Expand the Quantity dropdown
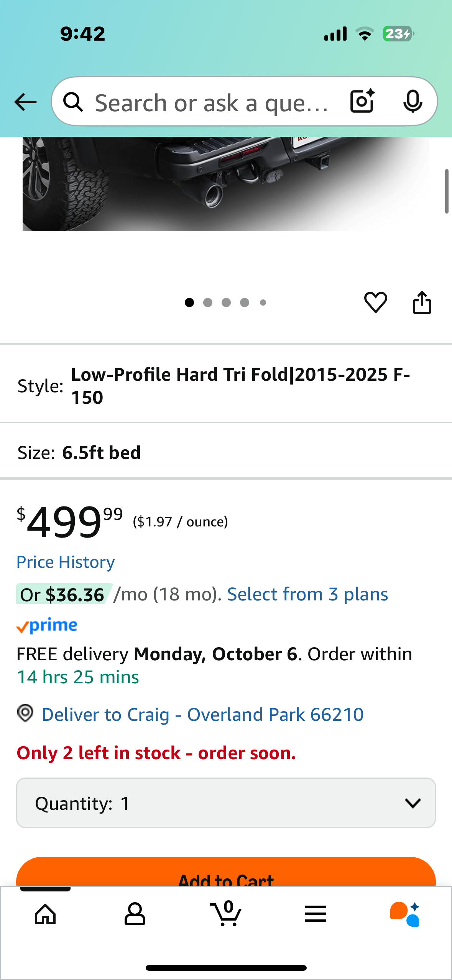The width and height of the screenshot is (452, 980). [x=226, y=803]
